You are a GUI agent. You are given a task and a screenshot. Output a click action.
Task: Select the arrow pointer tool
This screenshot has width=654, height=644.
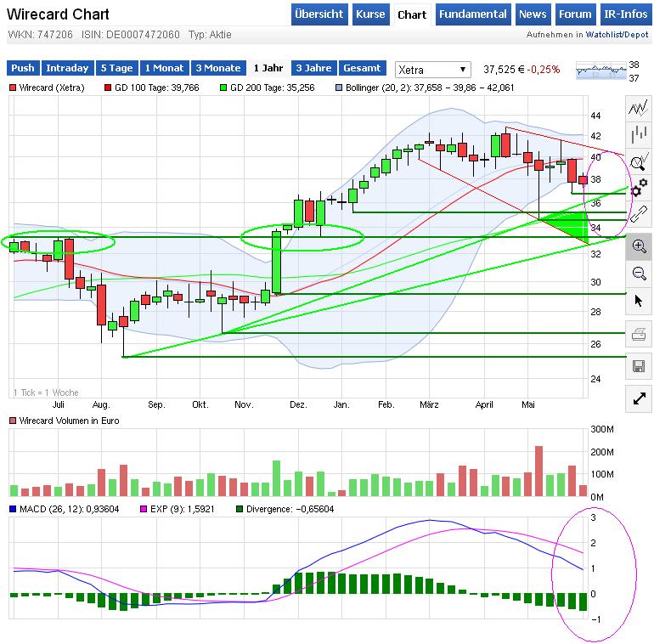point(639,300)
